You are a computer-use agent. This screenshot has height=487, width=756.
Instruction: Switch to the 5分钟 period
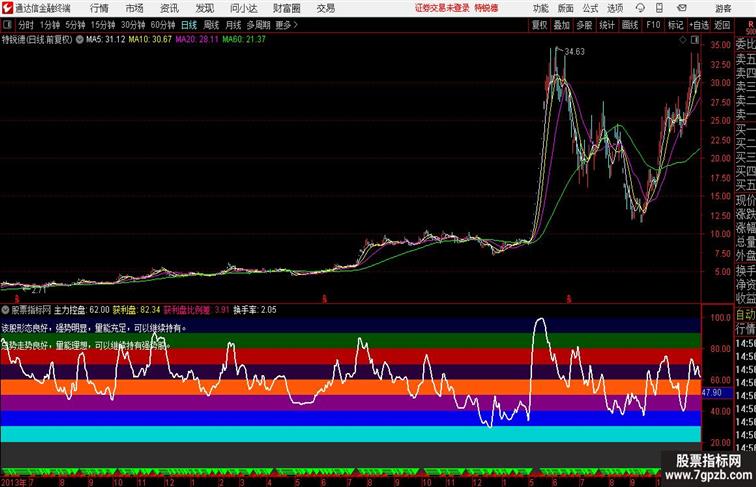(x=75, y=25)
